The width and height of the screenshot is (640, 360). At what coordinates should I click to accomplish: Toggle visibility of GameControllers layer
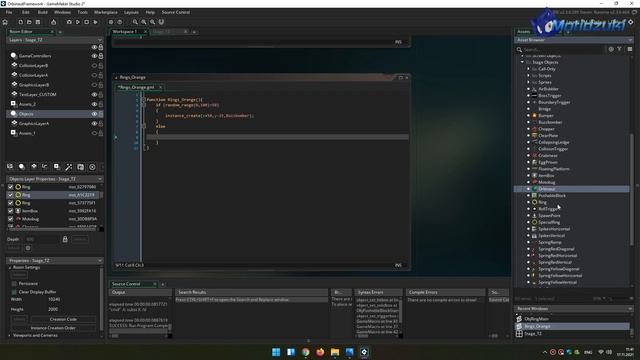(94, 56)
